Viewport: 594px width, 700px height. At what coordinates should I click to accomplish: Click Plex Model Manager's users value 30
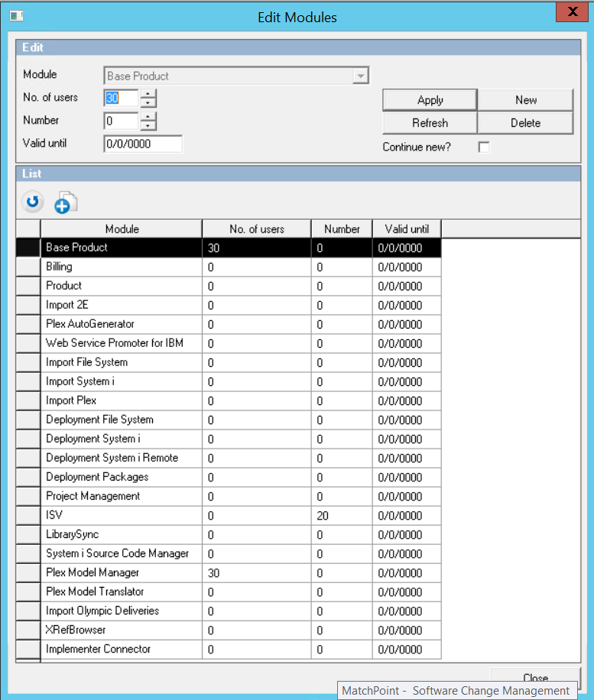[257, 573]
